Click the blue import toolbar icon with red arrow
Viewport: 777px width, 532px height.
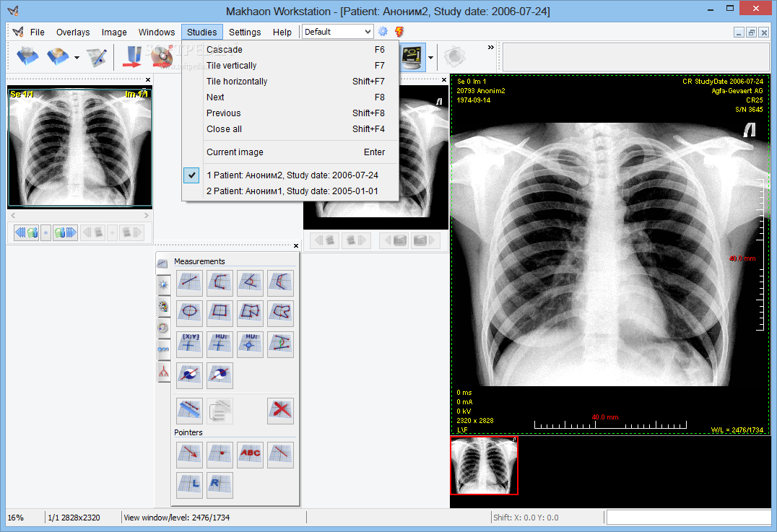(x=131, y=57)
